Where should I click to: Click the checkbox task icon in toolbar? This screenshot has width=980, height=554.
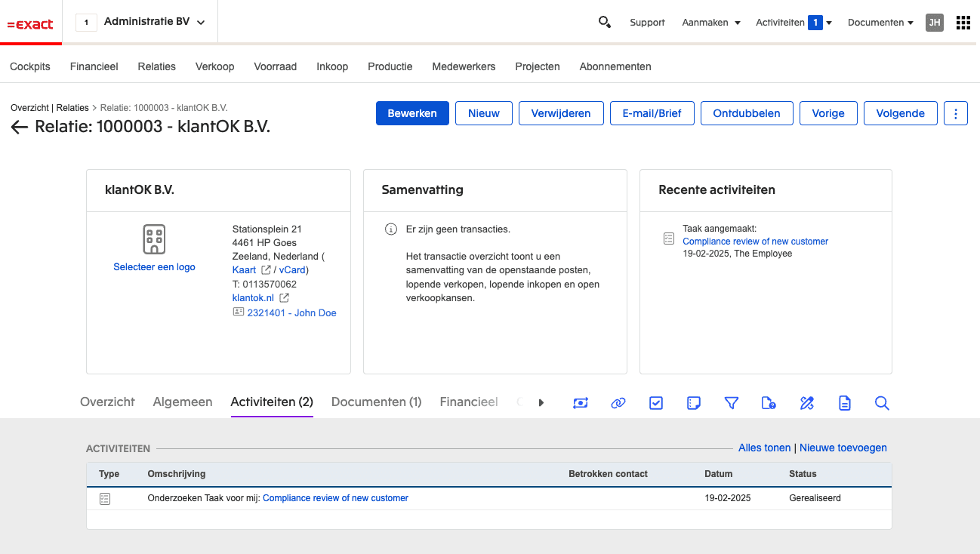tap(656, 403)
